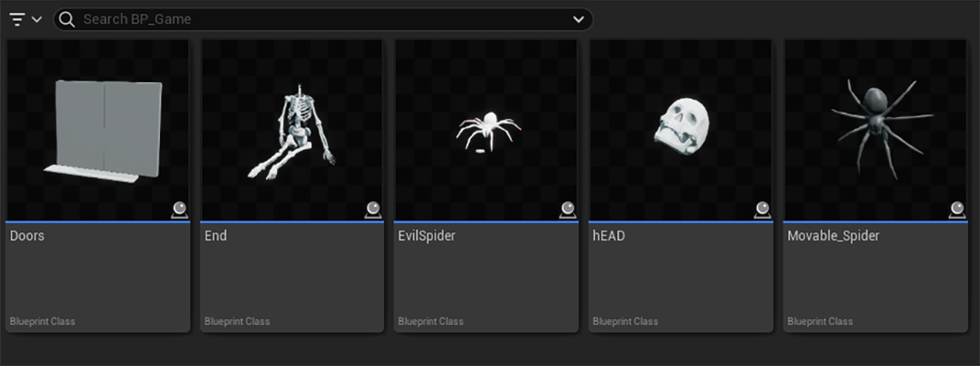Focus the Search BP_Game field
Image resolution: width=980 pixels, height=366 pixels.
323,19
